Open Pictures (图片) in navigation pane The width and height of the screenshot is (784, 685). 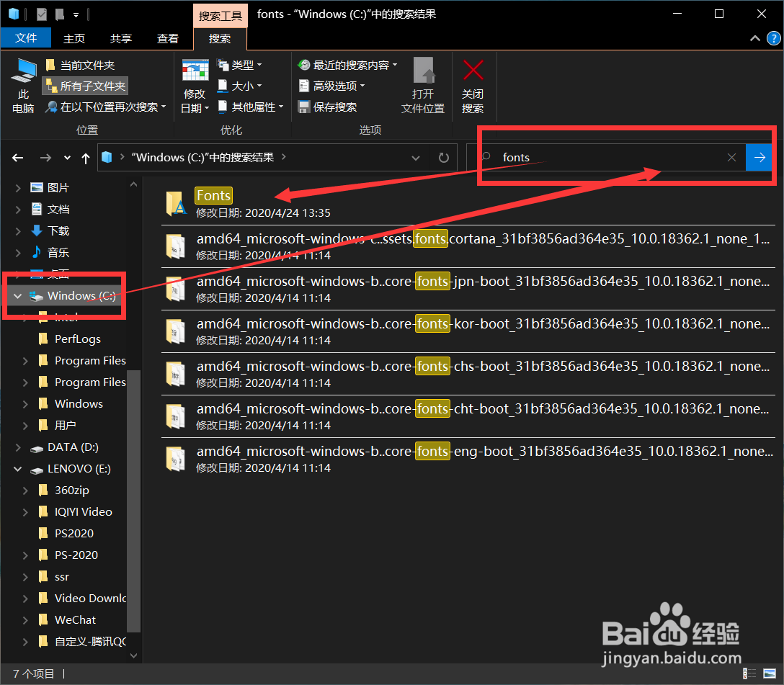point(50,187)
